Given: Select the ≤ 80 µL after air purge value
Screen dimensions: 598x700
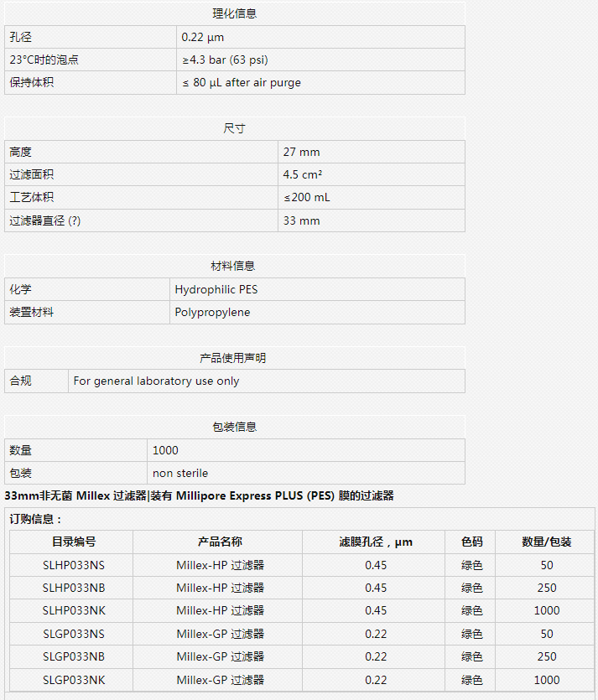Looking at the screenshot, I should coord(242,83).
